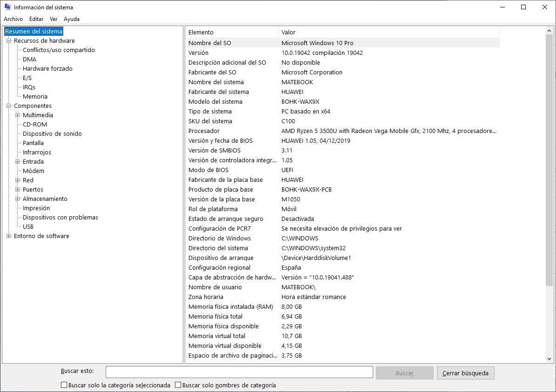Expand the Almacenamiento tree node
This screenshot has height=392, width=556.
(x=18, y=199)
